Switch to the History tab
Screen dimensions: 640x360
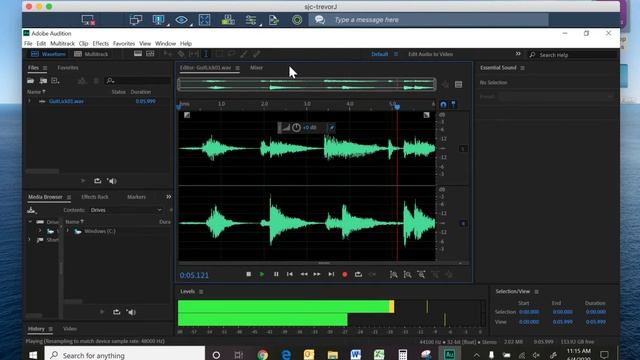pyautogui.click(x=36, y=329)
